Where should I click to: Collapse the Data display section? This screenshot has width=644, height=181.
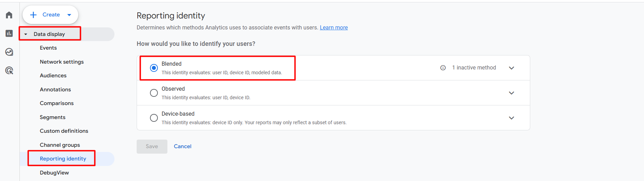click(26, 34)
